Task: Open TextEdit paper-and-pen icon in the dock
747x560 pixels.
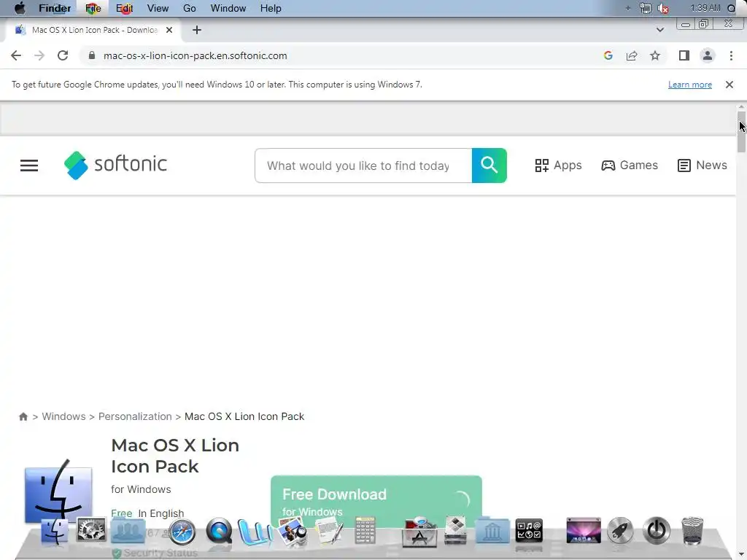Action: coord(329,532)
